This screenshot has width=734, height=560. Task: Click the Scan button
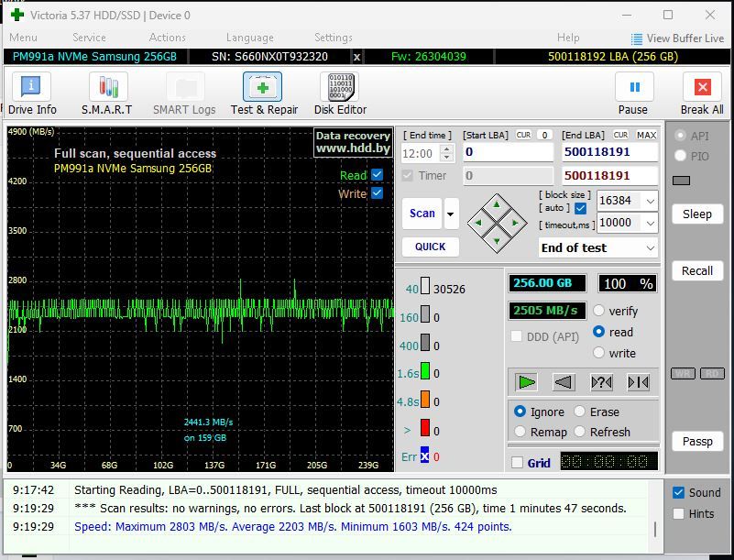pos(422,214)
